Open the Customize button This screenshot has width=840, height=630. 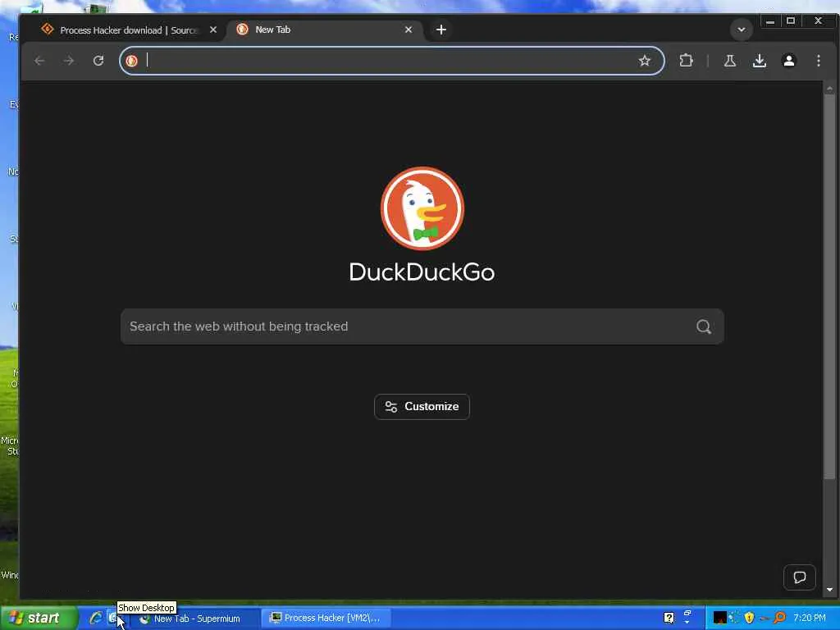(x=422, y=407)
